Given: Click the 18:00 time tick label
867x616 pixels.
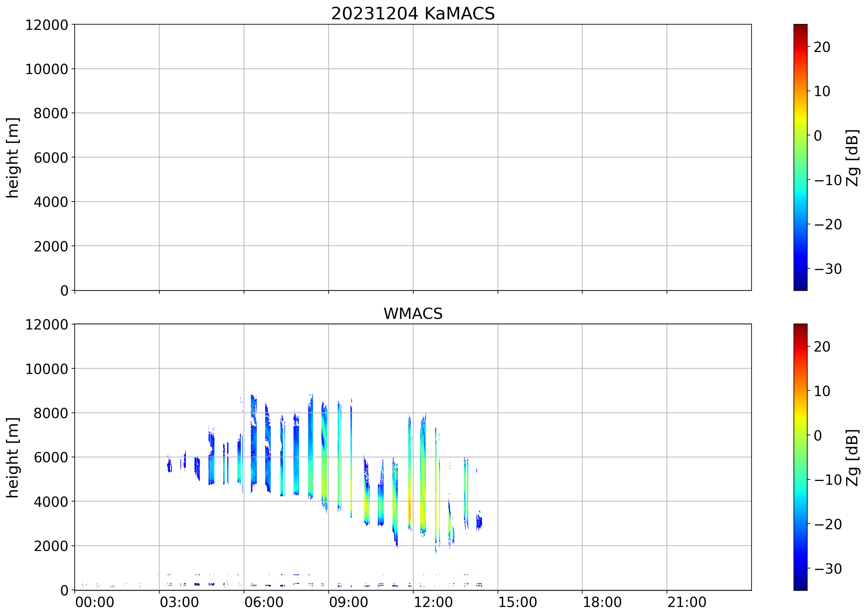Looking at the screenshot, I should pyautogui.click(x=602, y=603).
